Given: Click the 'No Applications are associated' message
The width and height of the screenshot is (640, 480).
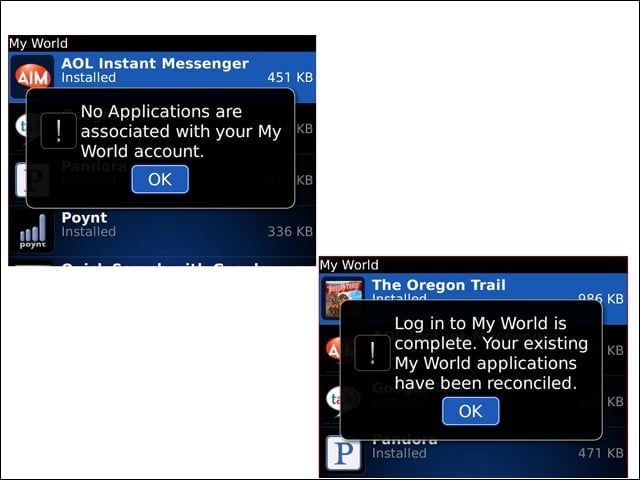Looking at the screenshot, I should [181, 131].
